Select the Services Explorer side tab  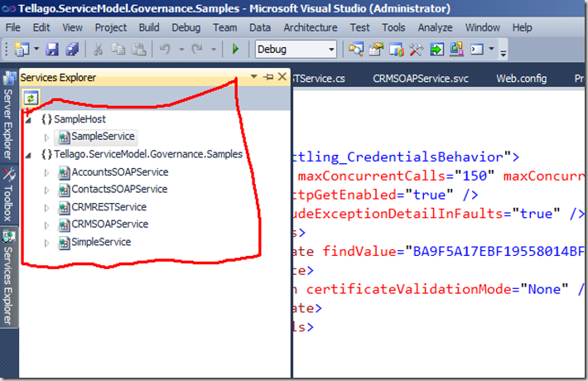(8, 277)
